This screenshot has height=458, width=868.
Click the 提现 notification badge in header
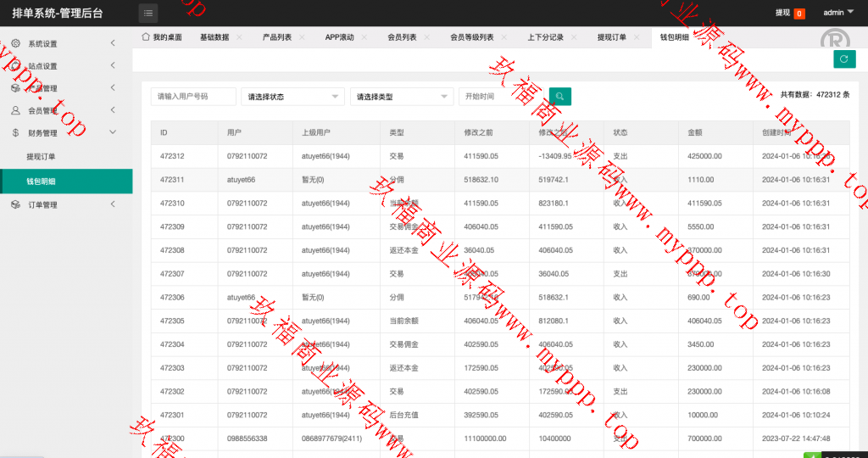coord(798,14)
